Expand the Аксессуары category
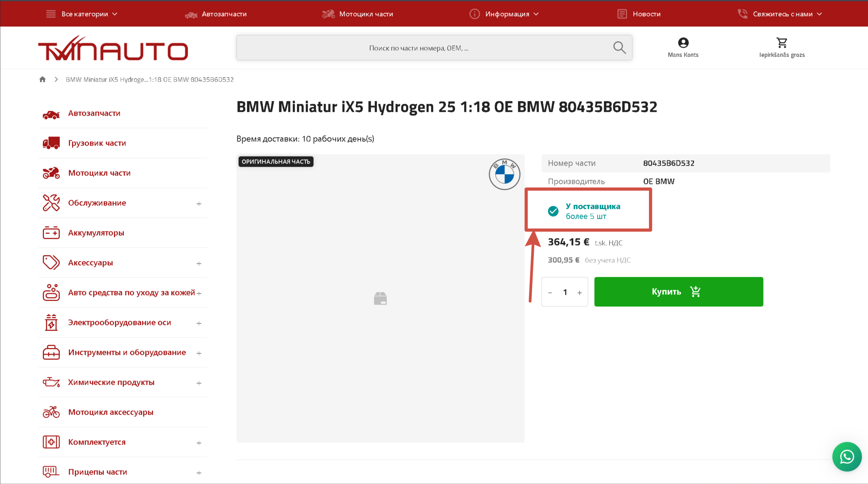Screen dimensions: 868x484 coord(199,263)
